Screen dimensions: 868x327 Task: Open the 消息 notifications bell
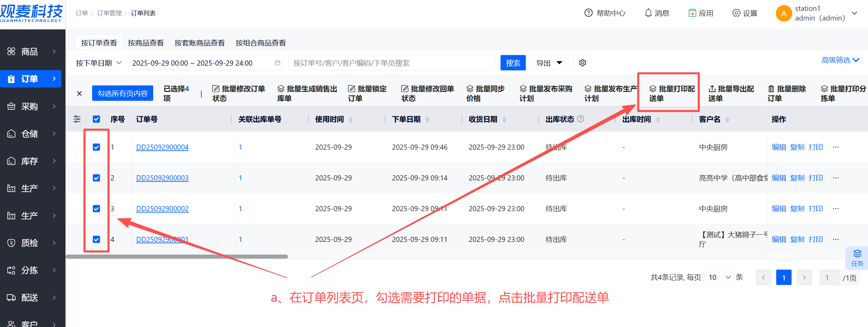coord(648,13)
